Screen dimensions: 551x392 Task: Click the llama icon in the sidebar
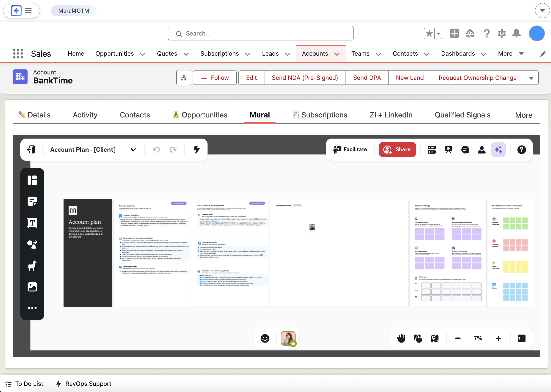(32, 266)
